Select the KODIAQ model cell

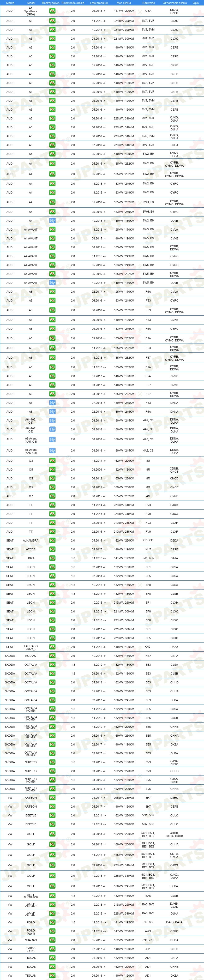pos(31,656)
